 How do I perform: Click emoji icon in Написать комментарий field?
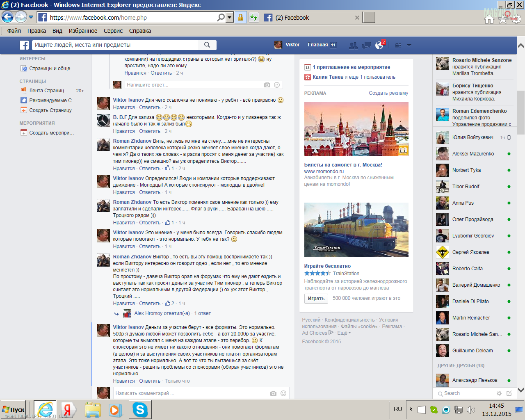coord(283,393)
